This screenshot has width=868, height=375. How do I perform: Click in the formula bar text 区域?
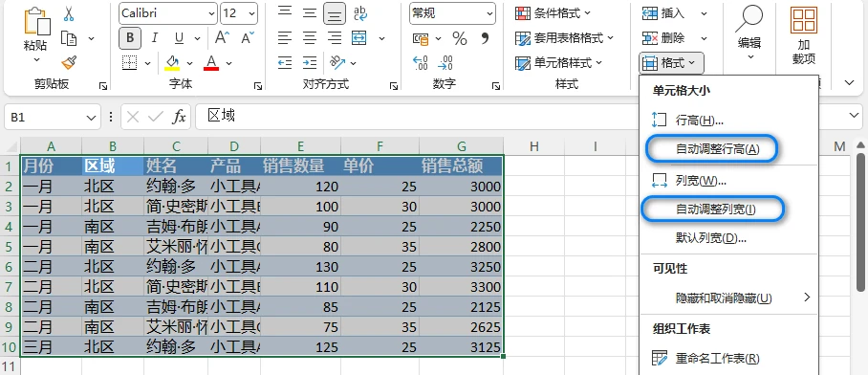[x=222, y=115]
